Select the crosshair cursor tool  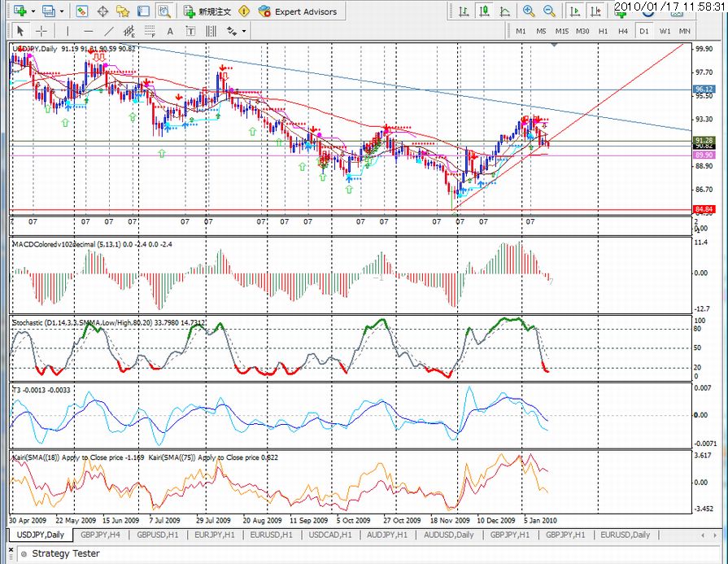[40, 31]
